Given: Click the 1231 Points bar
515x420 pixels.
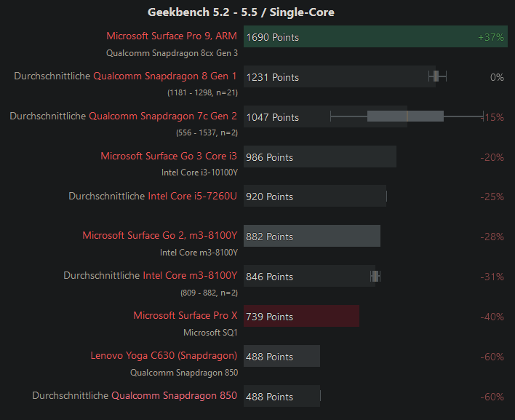Looking at the screenshot, I should 340,76.
